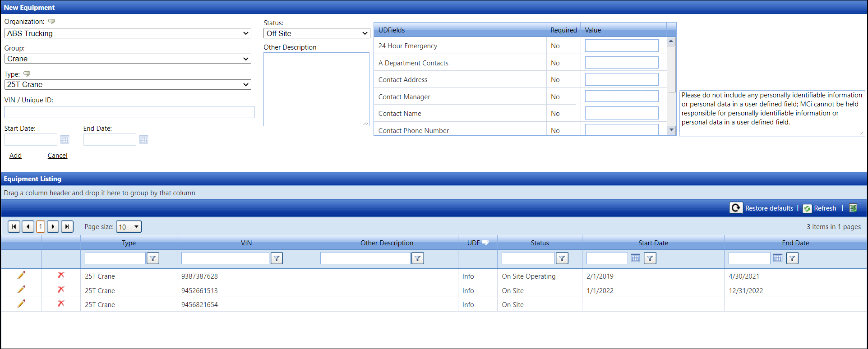868x349 pixels.
Task: Click the Add link
Action: click(x=16, y=156)
